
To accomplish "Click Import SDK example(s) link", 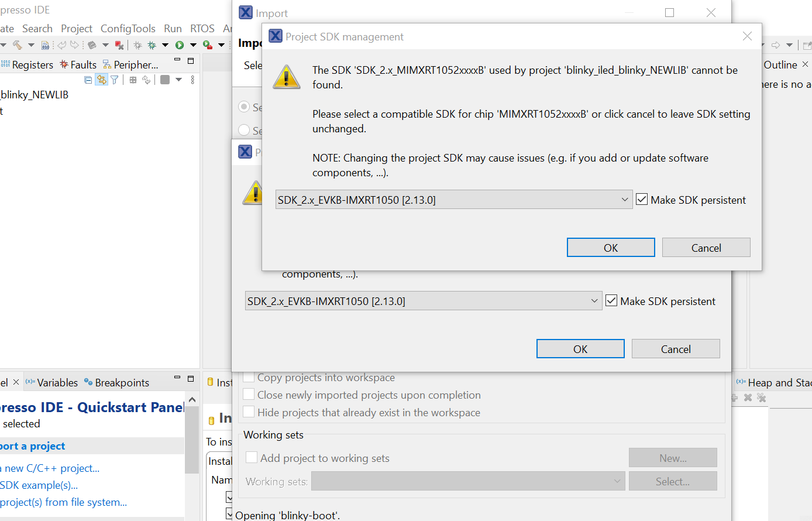I will (x=39, y=485).
